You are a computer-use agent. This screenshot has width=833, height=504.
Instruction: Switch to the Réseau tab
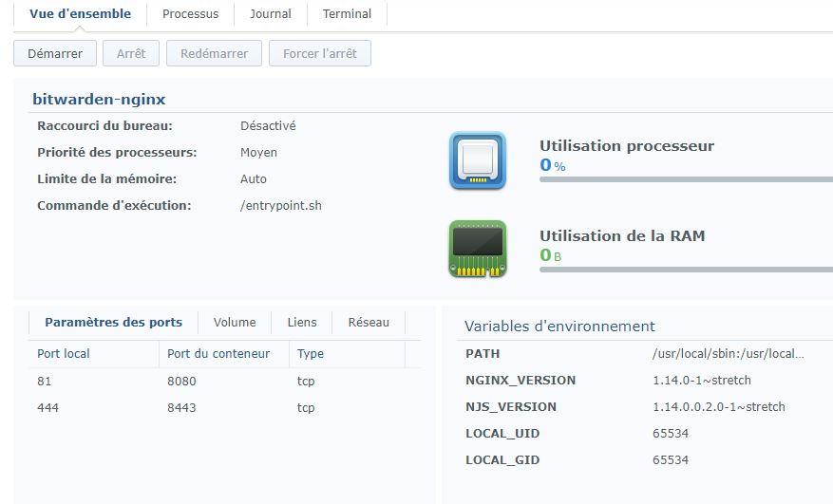[x=369, y=323]
